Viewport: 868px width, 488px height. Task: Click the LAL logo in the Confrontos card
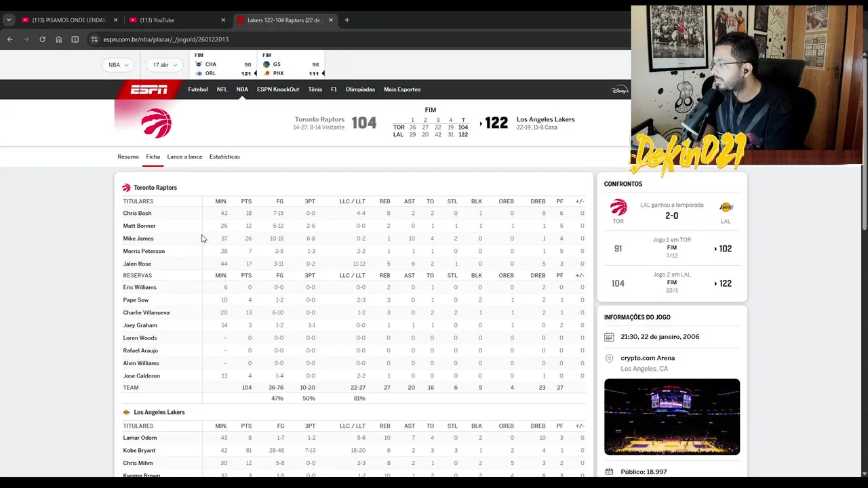(726, 207)
